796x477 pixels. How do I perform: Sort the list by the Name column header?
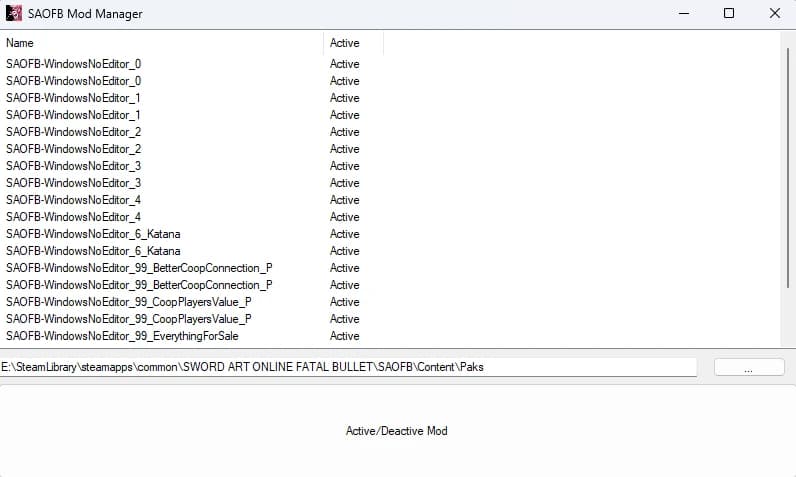click(161, 43)
